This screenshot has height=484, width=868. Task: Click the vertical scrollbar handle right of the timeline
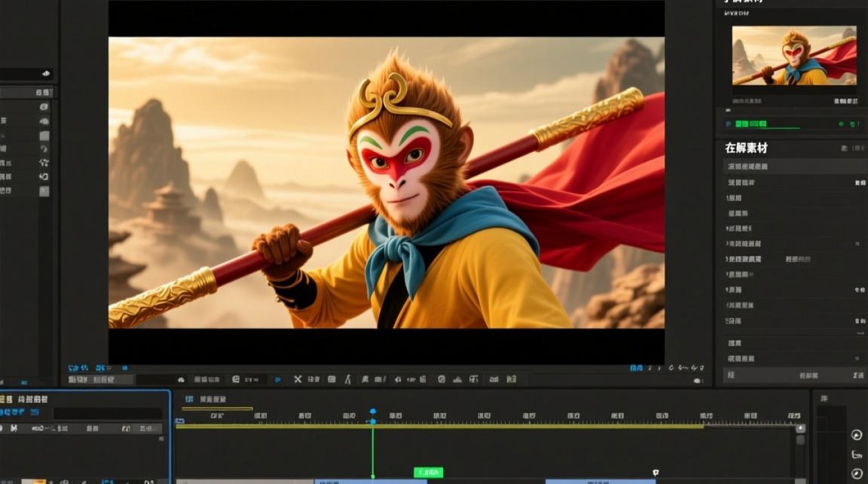point(801,439)
